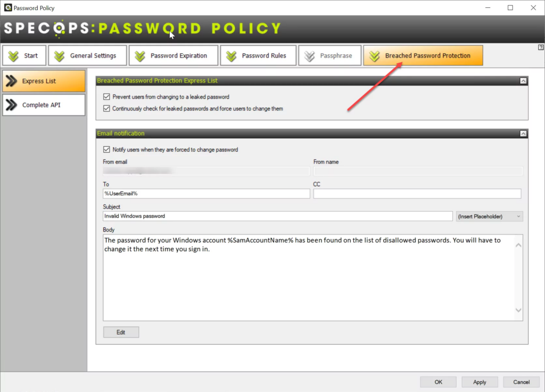Open the Insert Placeholder dropdown
The width and height of the screenshot is (545, 392).
tap(489, 216)
